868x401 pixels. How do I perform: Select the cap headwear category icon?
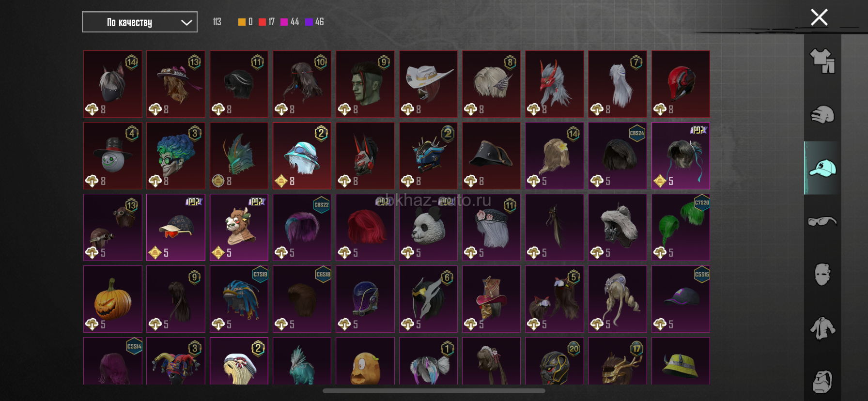coord(822,168)
